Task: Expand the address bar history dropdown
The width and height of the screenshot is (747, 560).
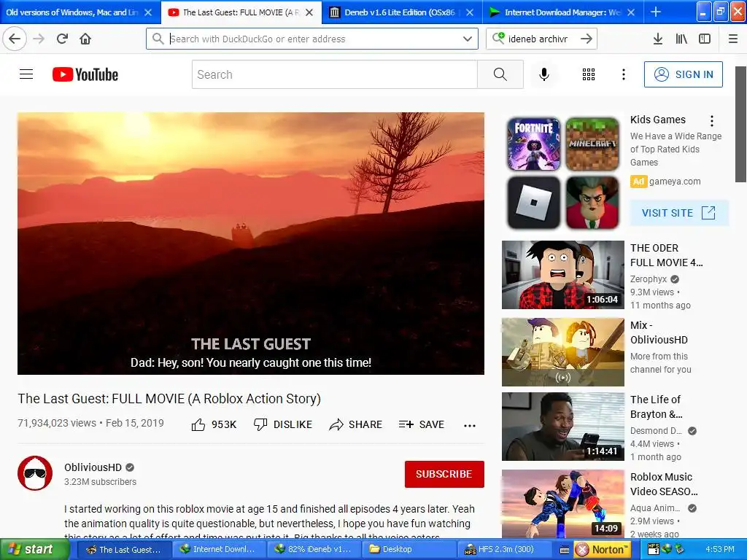Action: click(468, 39)
